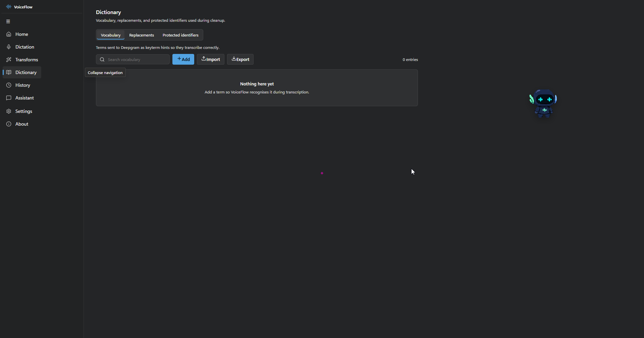Add a new vocabulary term

tap(183, 59)
